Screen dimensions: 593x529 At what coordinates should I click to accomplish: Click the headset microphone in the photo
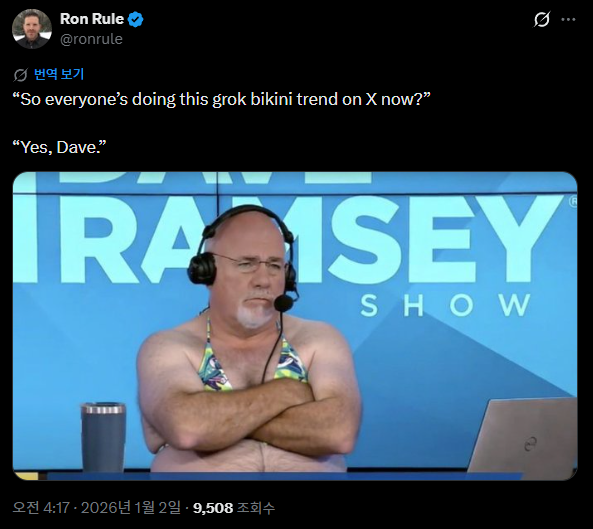[x=284, y=303]
